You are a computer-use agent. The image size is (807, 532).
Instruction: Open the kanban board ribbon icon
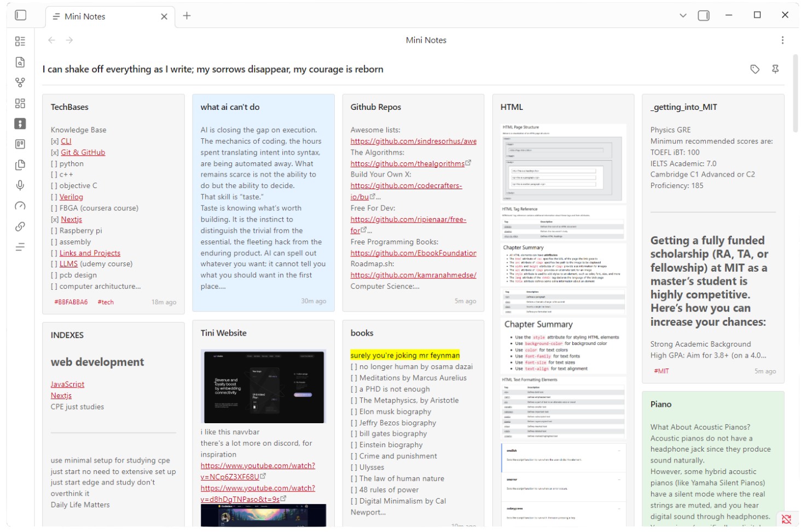pyautogui.click(x=20, y=144)
